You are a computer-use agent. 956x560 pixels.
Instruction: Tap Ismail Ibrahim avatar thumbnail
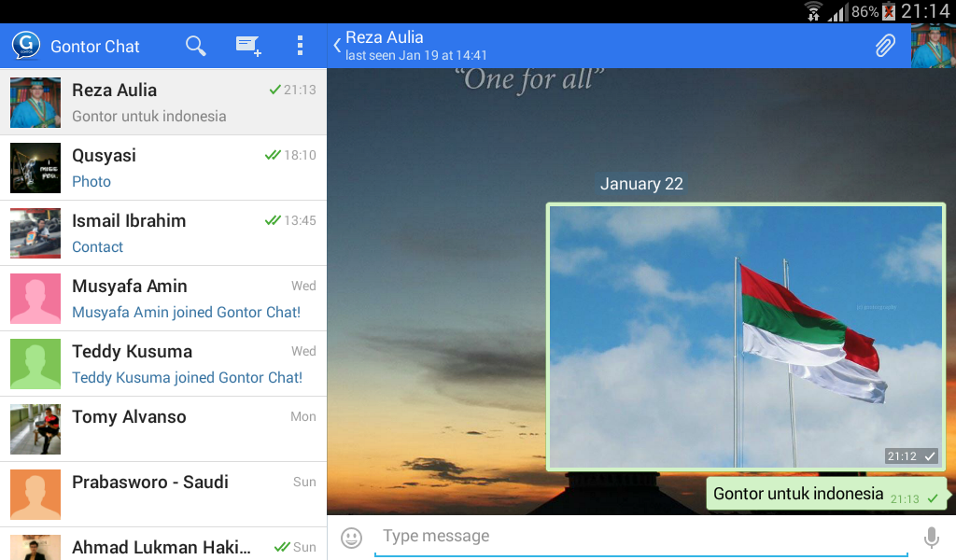click(x=35, y=233)
